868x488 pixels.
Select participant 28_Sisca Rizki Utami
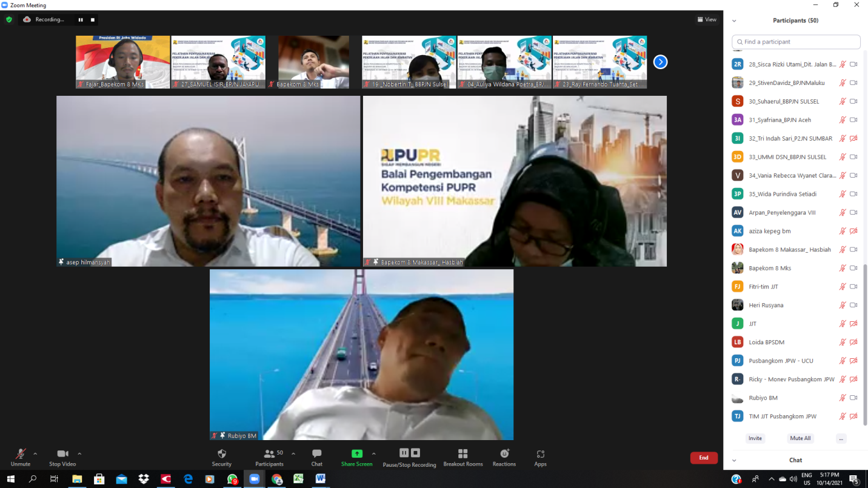794,64
